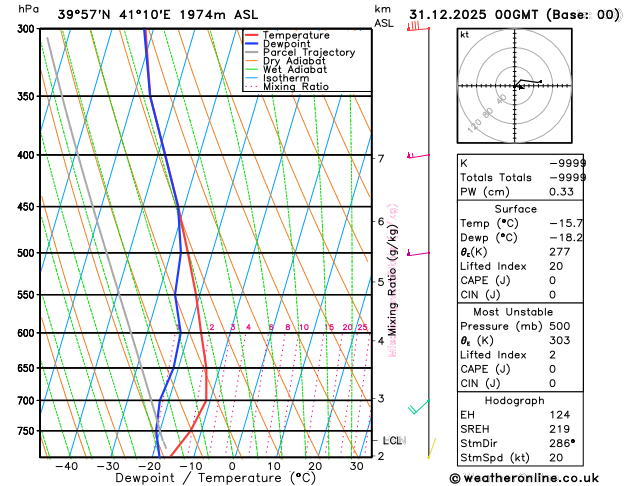Click the SREH value '219'
Image resolution: width=629 pixels, height=486 pixels.
[x=560, y=429]
